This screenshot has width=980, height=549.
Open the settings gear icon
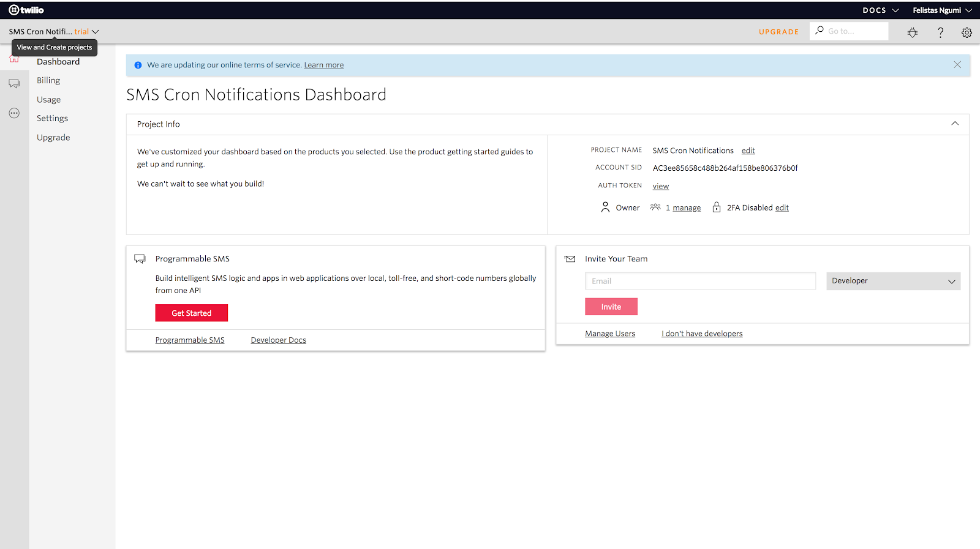coord(967,32)
